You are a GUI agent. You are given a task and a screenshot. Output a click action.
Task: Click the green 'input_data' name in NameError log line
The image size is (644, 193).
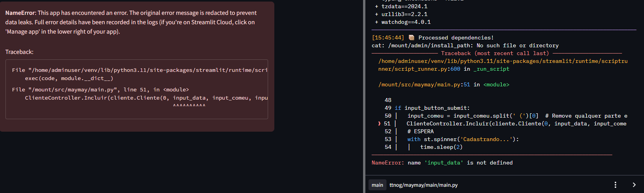(x=444, y=163)
